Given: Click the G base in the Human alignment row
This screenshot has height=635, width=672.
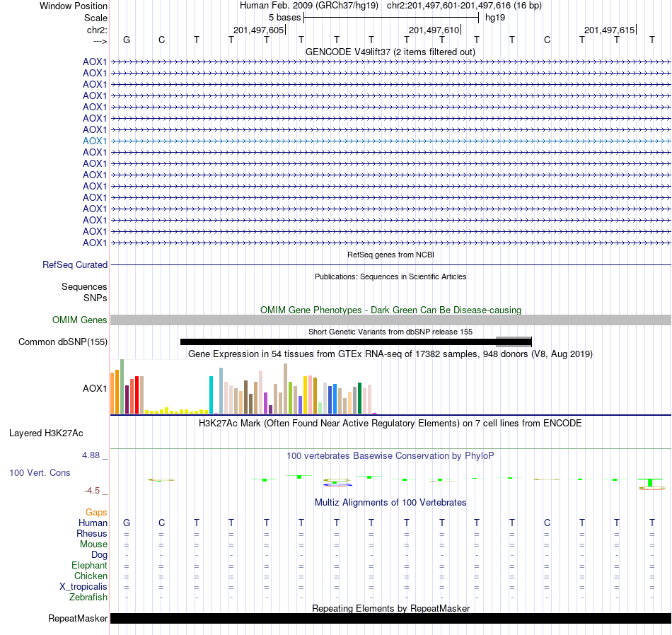Looking at the screenshot, I should [x=127, y=523].
